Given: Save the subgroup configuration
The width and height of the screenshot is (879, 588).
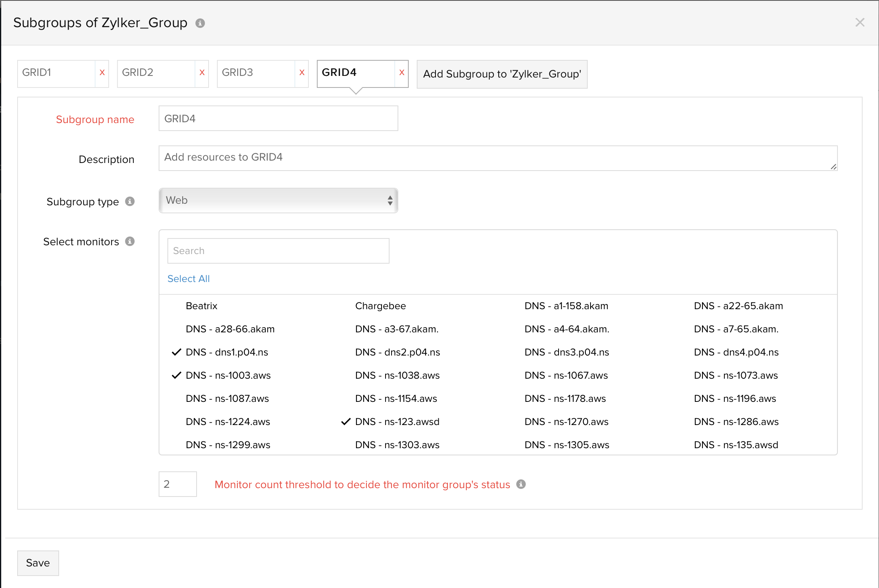Looking at the screenshot, I should [38, 563].
